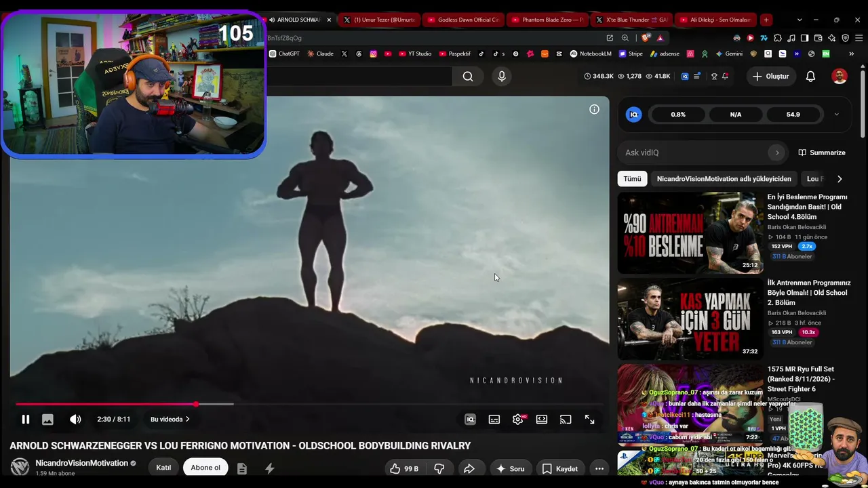Open the tab search dropdown arrow
This screenshot has width=868, height=488.
pyautogui.click(x=800, y=20)
